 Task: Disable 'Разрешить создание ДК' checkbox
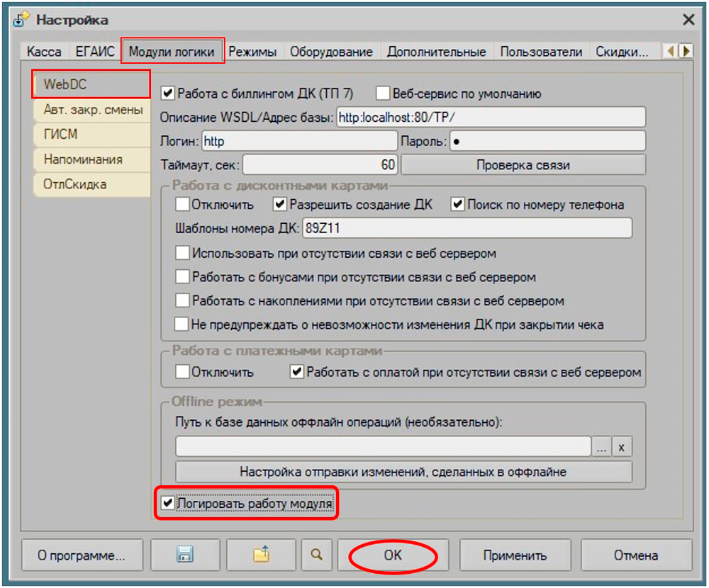coord(280,205)
